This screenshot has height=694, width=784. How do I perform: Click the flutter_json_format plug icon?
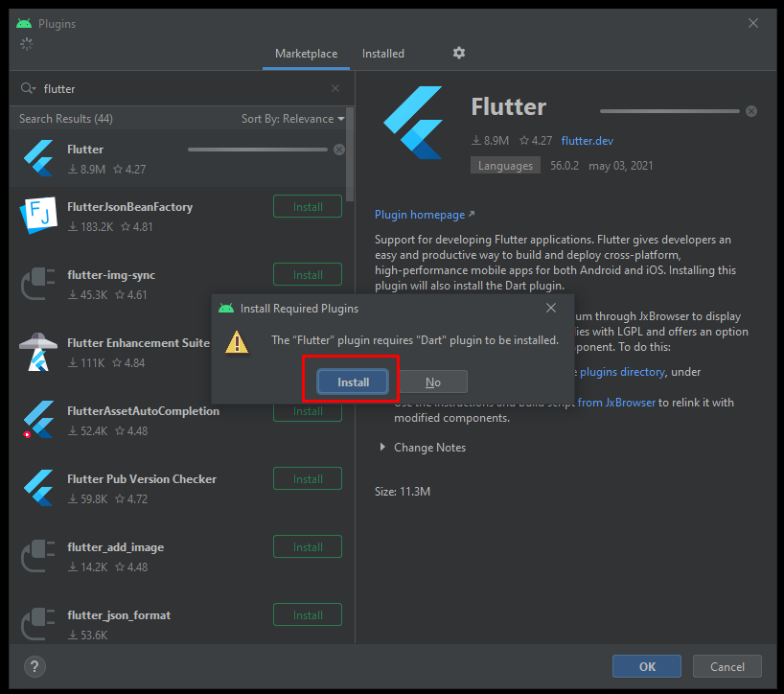[38, 623]
